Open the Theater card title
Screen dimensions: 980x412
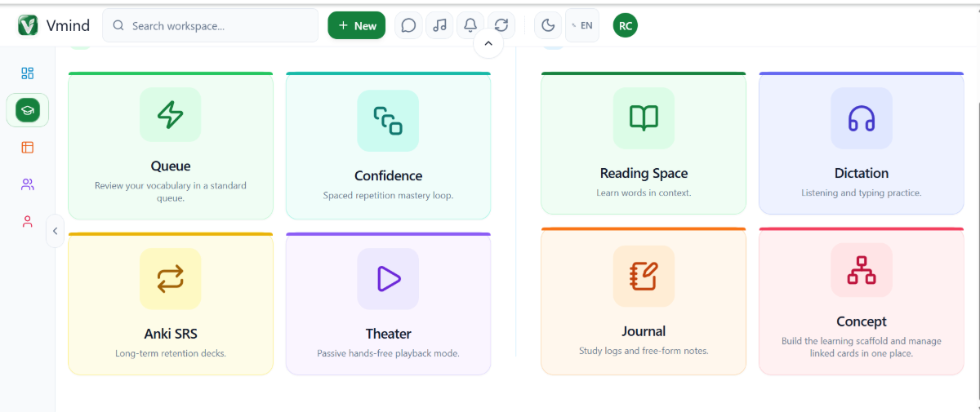click(x=388, y=334)
